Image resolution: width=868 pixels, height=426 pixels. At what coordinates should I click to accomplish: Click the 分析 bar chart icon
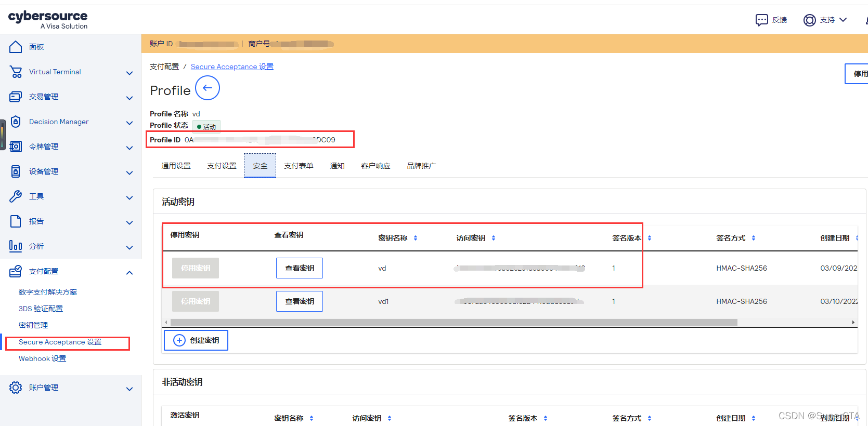(16, 246)
